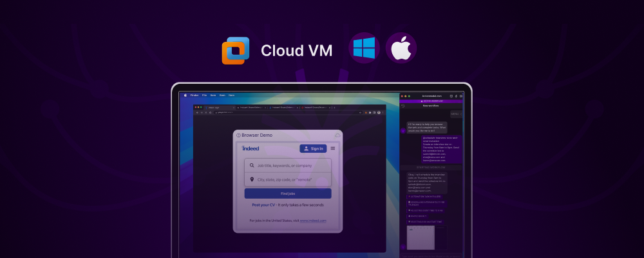Click the first icon in side panel title bar

pyautogui.click(x=451, y=96)
